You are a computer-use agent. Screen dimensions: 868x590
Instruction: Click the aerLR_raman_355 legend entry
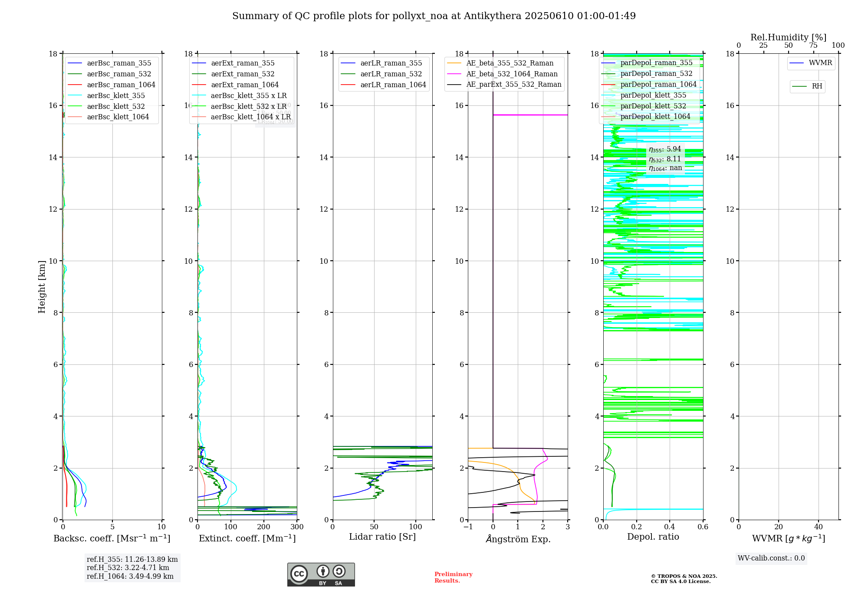coord(382,63)
